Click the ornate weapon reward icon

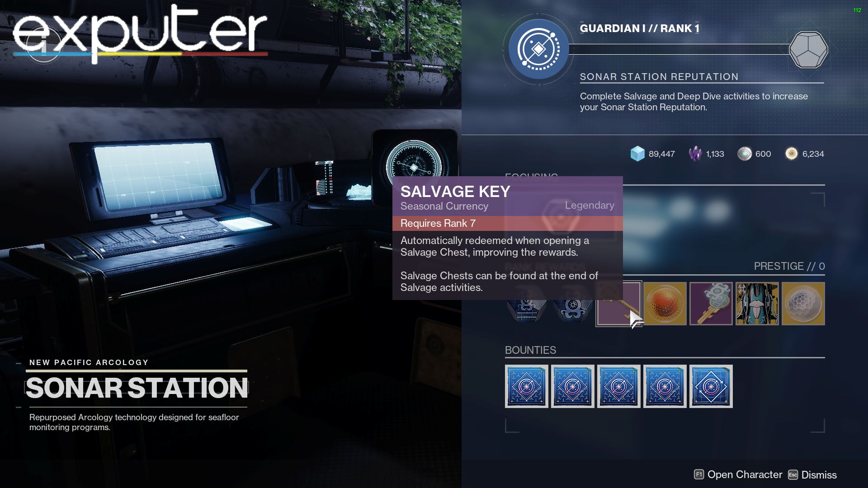coord(756,303)
